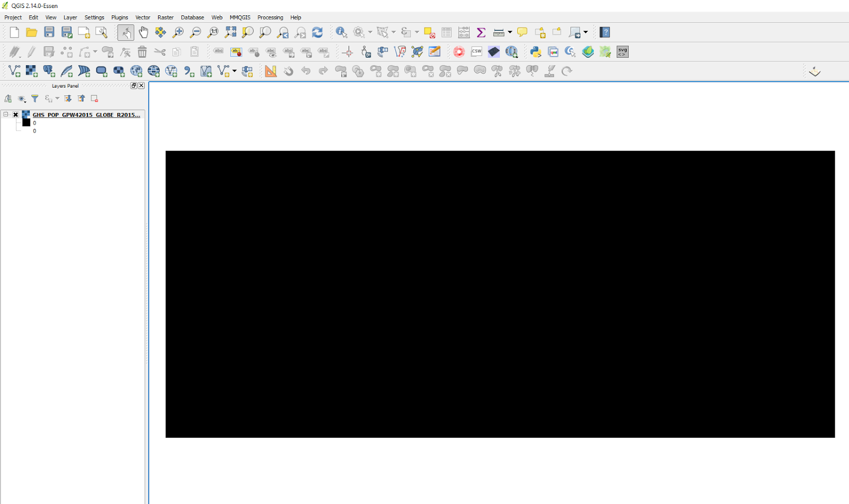The image size is (849, 504).
Task: Toggle visibility checkbox of GHS_POP layer
Action: [16, 115]
